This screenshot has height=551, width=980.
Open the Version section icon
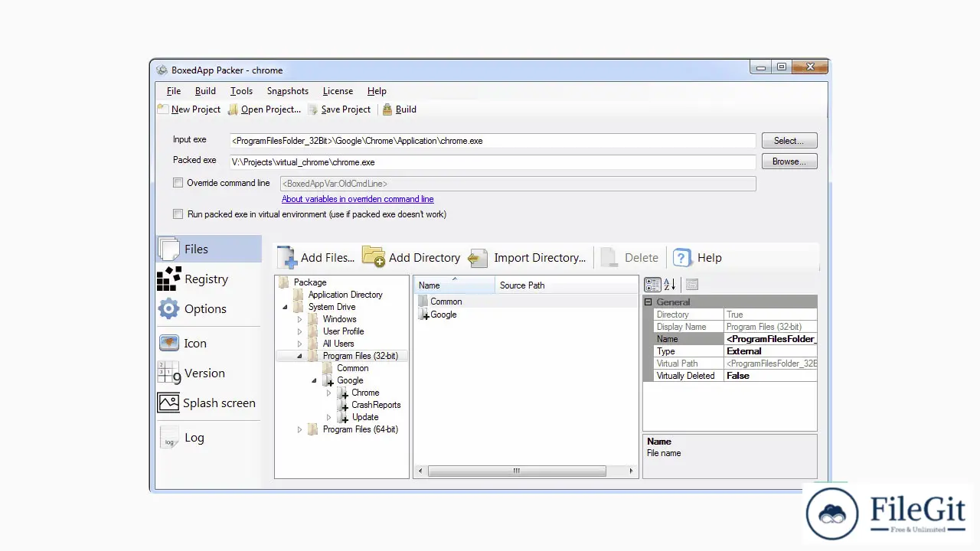168,373
